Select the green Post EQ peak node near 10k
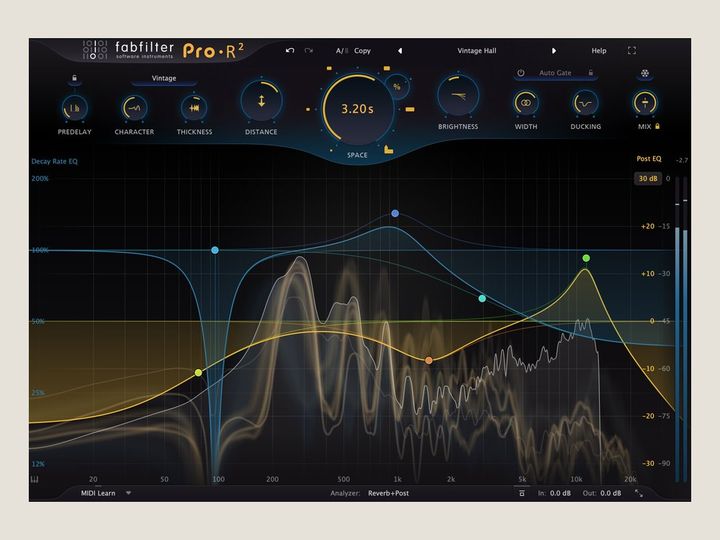The image size is (720, 540). point(586,258)
